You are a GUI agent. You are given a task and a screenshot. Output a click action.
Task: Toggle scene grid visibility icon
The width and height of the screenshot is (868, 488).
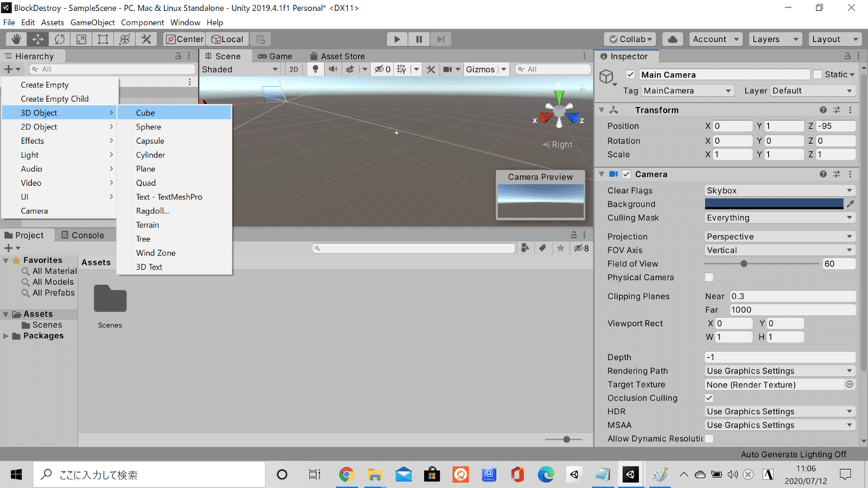401,69
